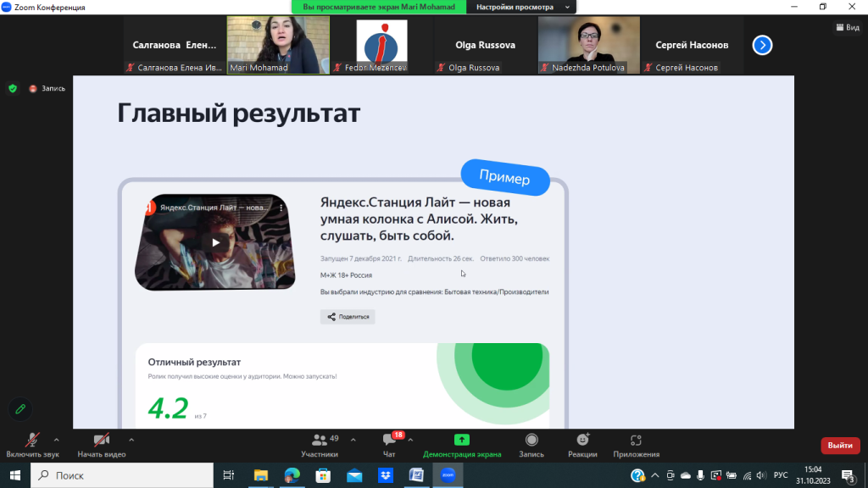Switch input language РУС

point(781,475)
